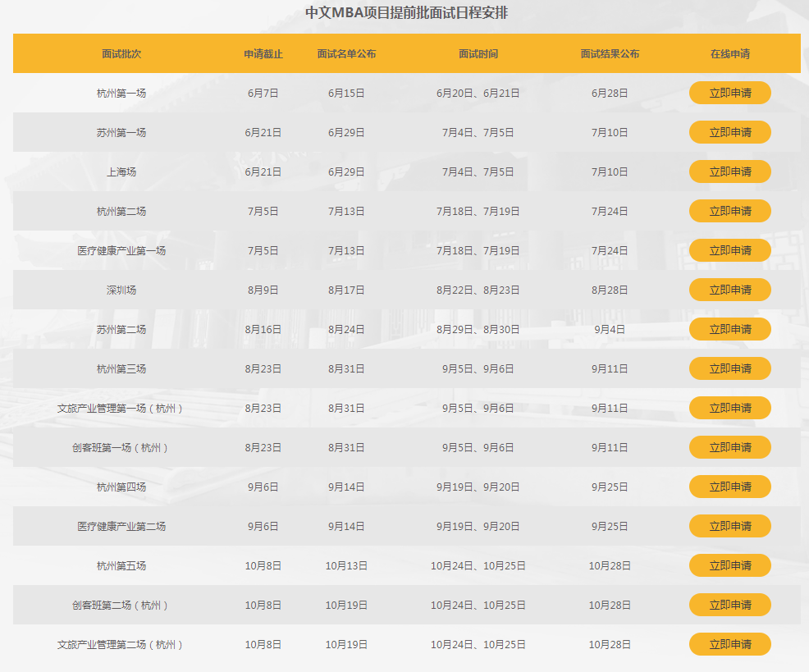This screenshot has height=672, width=809.
Task: Click the 面试批次 column header
Action: point(121,53)
